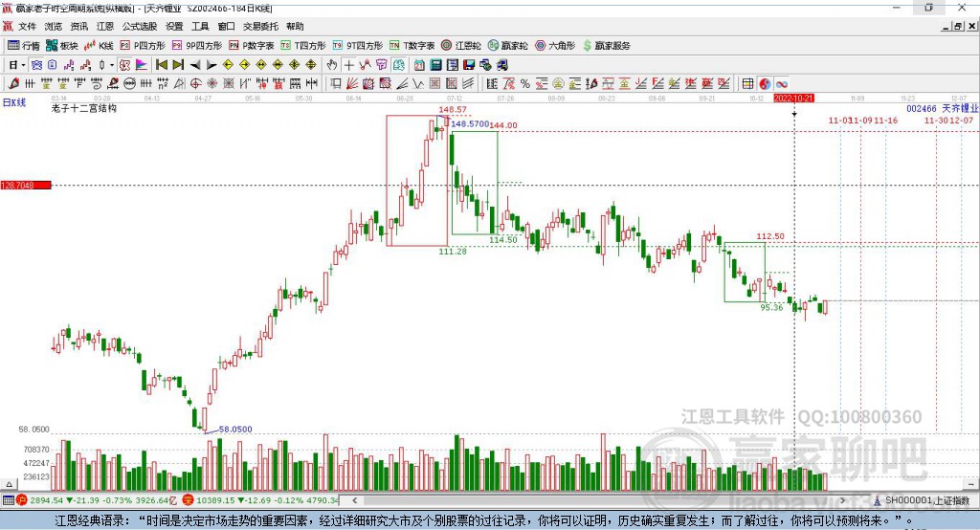Open the P数字表 tool
The image size is (980, 530).
tap(252, 46)
